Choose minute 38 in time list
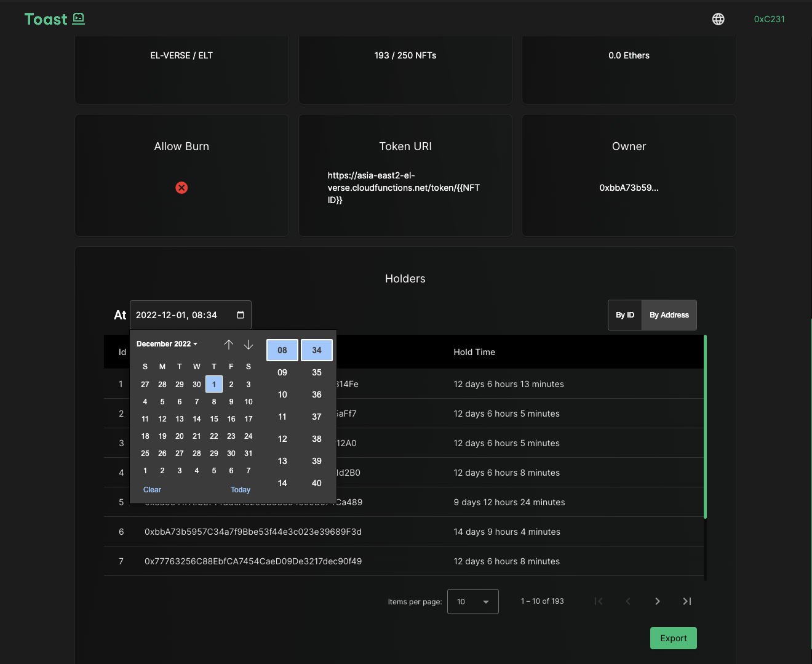Viewport: 812px width, 664px height. 317,439
